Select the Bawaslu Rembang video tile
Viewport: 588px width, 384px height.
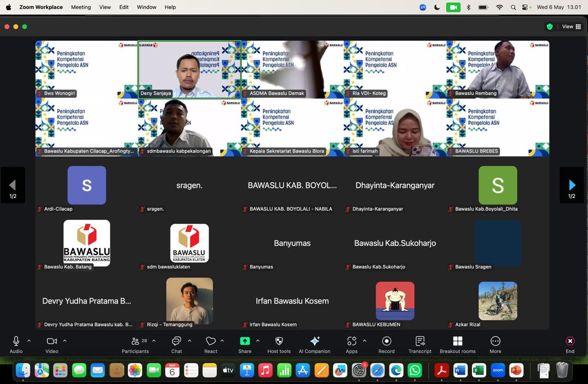[x=498, y=69]
